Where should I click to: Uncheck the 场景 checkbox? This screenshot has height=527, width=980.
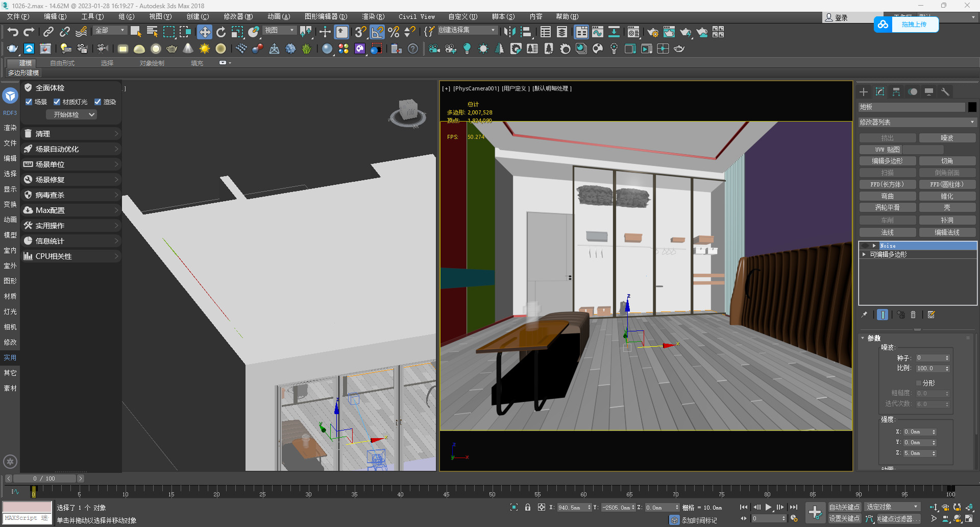click(x=29, y=102)
